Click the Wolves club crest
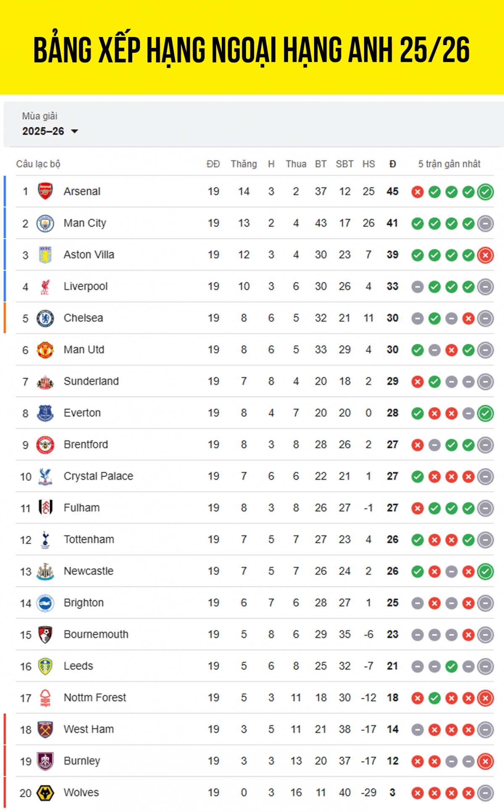 click(45, 793)
